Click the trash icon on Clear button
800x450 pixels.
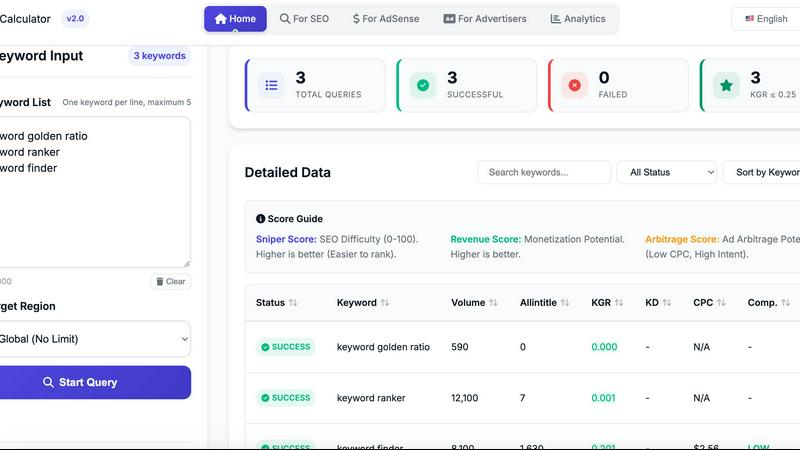(x=160, y=282)
